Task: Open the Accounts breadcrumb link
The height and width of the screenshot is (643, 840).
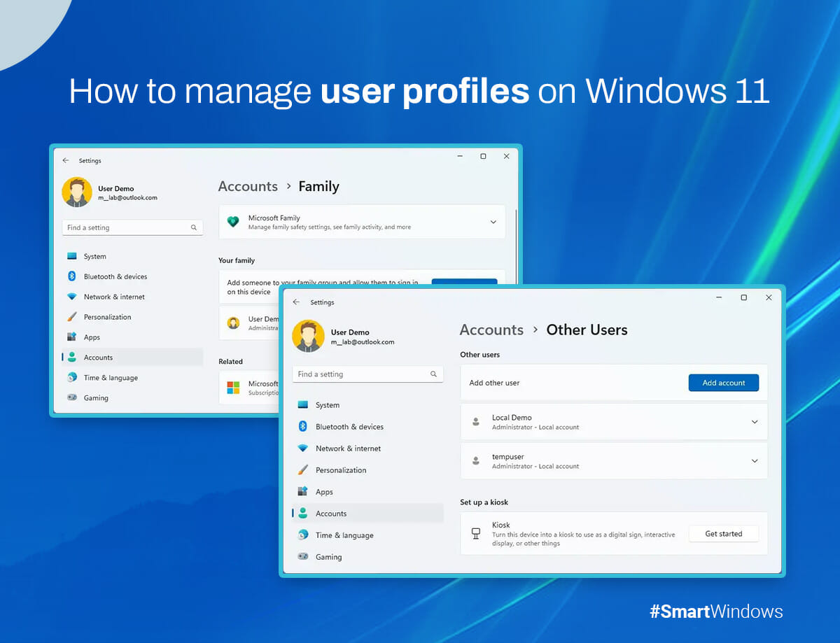Action: tap(491, 330)
